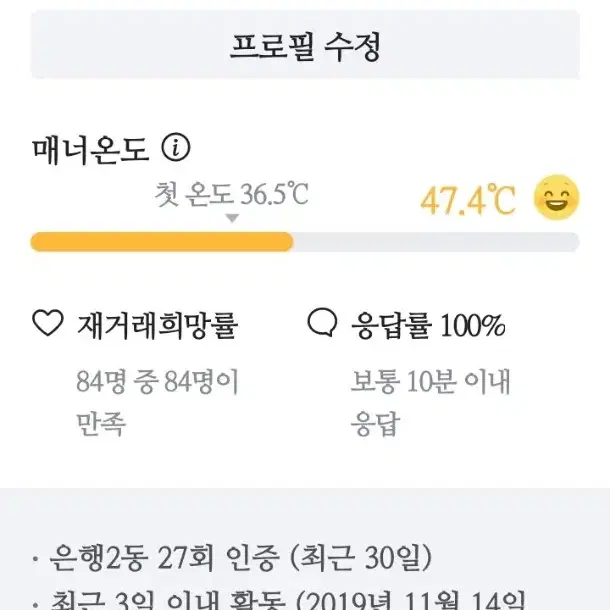Click the 100% figure in the 응답률 heading

click(473, 326)
